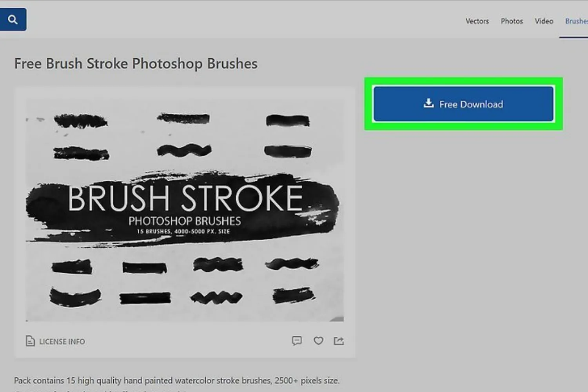588x392 pixels.
Task: Go to the Photos section
Action: pyautogui.click(x=512, y=21)
